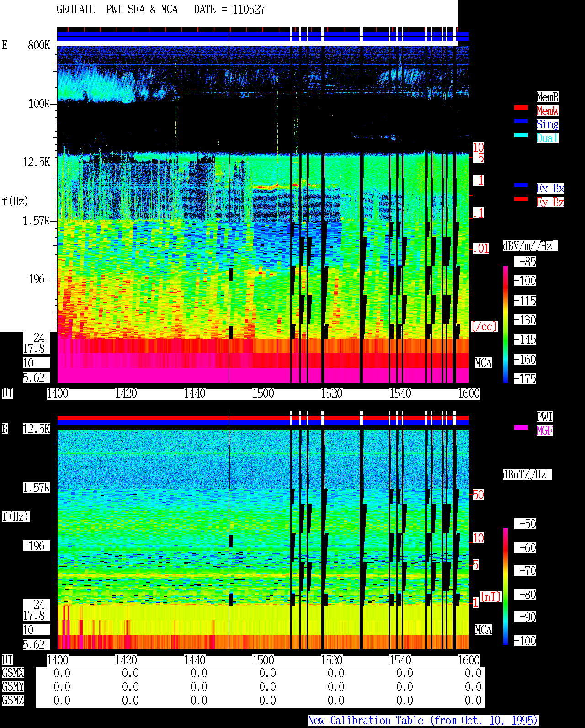585x728 pixels.
Task: Click the red [nT] unit label
Action: 491,597
